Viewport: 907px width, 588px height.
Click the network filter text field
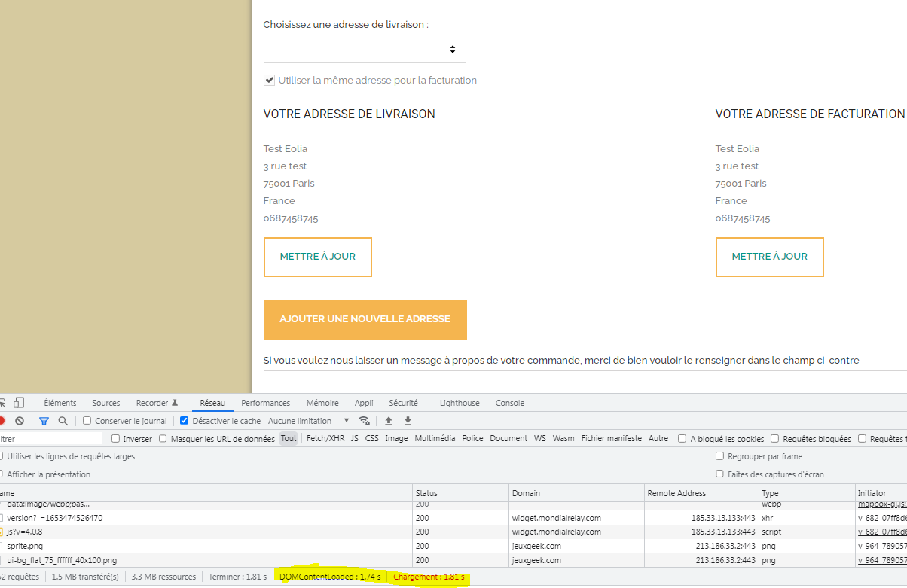pyautogui.click(x=51, y=438)
